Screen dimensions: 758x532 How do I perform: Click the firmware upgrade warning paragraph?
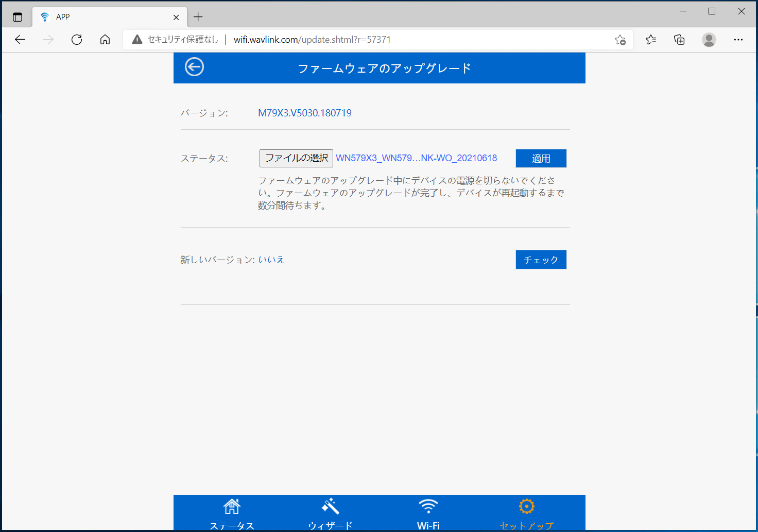(x=411, y=193)
